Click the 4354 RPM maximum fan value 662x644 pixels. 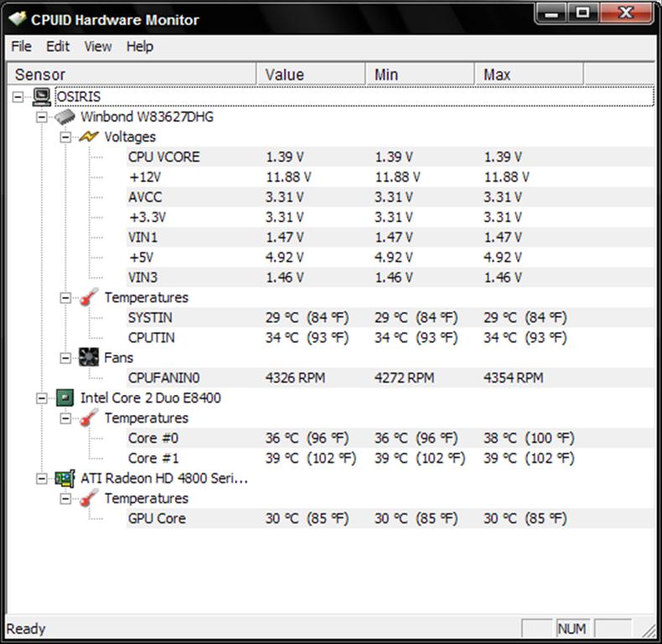coord(514,378)
